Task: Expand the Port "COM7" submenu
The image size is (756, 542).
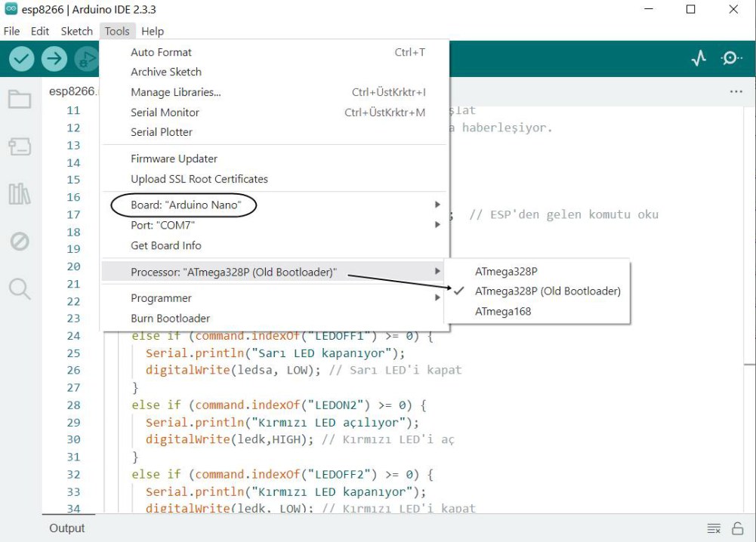Action: click(276, 225)
